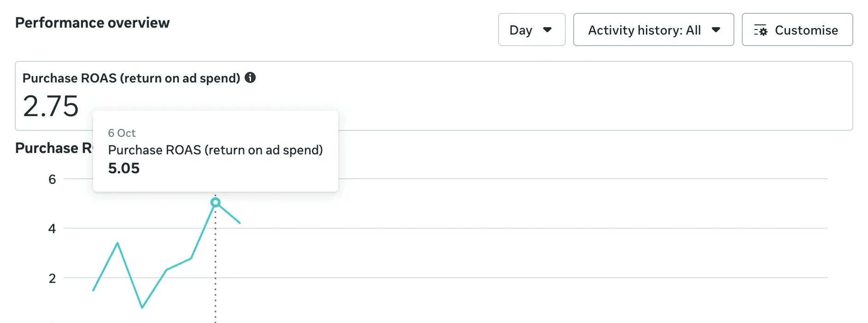The image size is (868, 323).
Task: Expand the Activity history: All dropdown
Action: [x=653, y=30]
